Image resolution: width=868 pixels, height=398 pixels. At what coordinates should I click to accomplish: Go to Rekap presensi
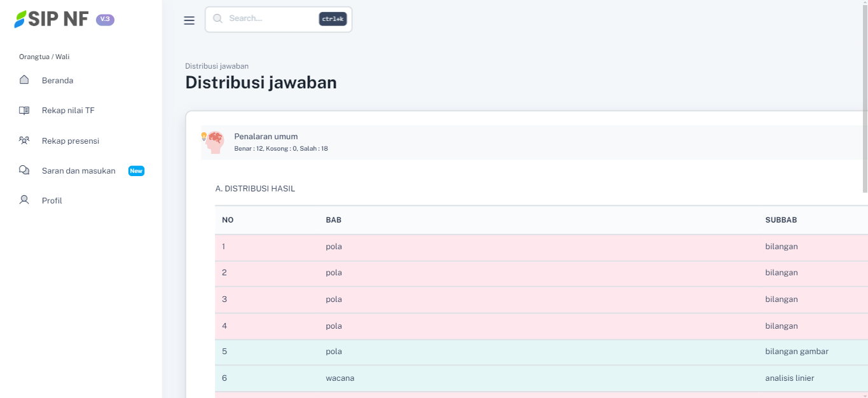[70, 141]
